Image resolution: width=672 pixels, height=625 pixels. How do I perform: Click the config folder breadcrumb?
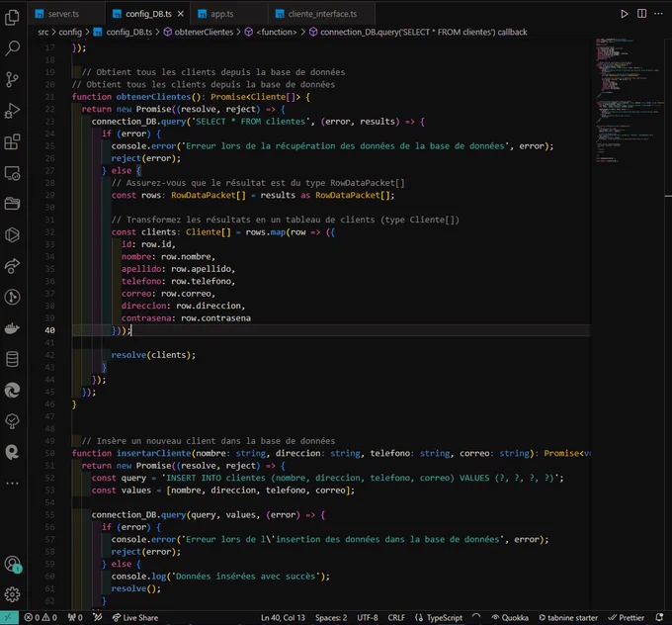(x=70, y=33)
